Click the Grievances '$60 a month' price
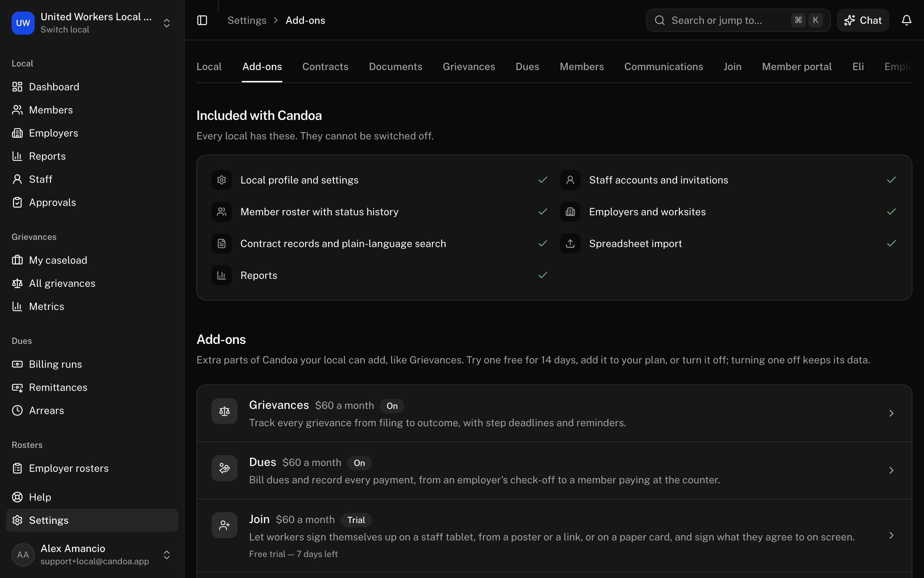The height and width of the screenshot is (578, 924). point(344,405)
